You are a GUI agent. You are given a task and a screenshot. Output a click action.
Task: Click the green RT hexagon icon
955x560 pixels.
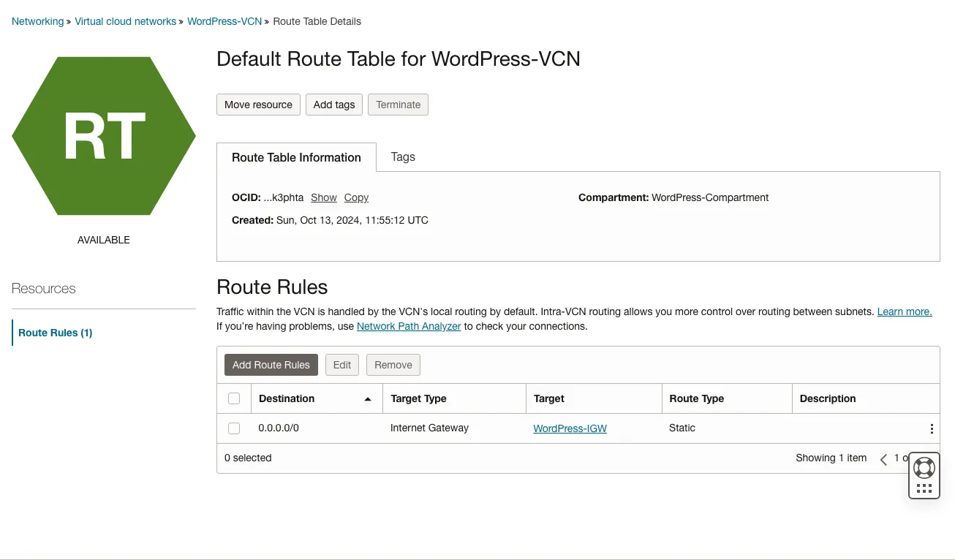click(x=104, y=136)
